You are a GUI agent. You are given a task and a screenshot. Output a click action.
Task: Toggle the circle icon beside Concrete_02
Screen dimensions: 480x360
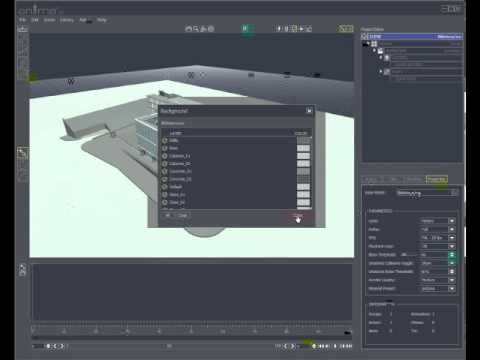click(x=165, y=179)
